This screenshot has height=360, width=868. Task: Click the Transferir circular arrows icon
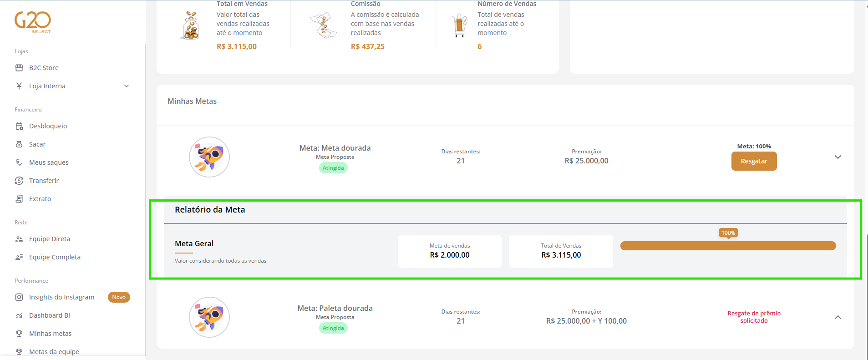pyautogui.click(x=19, y=181)
